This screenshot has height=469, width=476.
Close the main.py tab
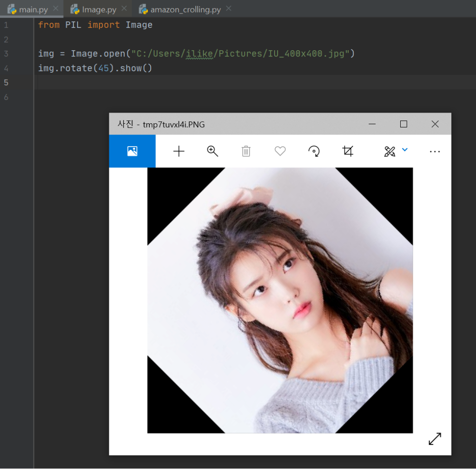(56, 9)
